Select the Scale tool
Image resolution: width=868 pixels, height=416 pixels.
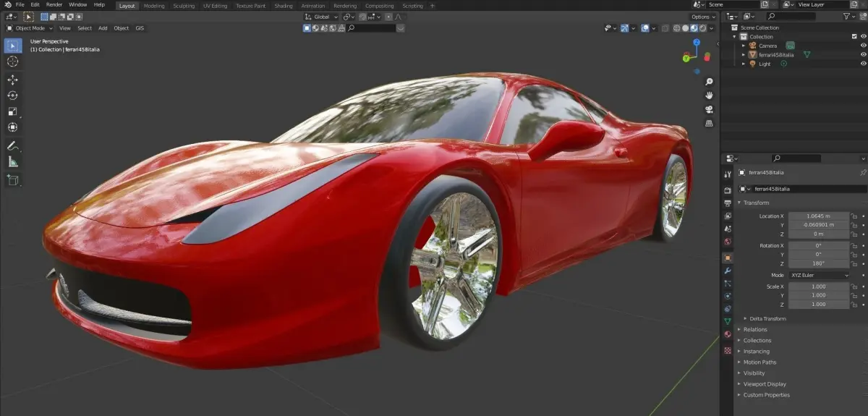pos(13,111)
